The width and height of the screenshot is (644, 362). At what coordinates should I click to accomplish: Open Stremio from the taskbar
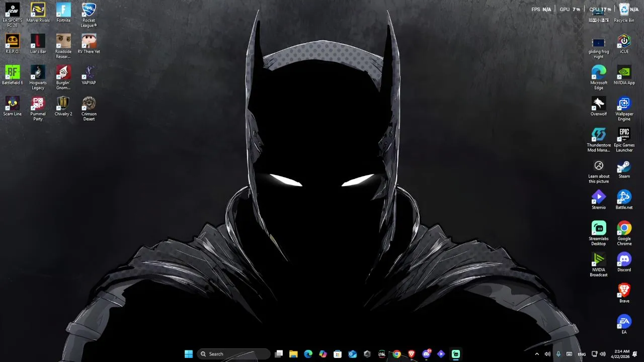[441, 354]
